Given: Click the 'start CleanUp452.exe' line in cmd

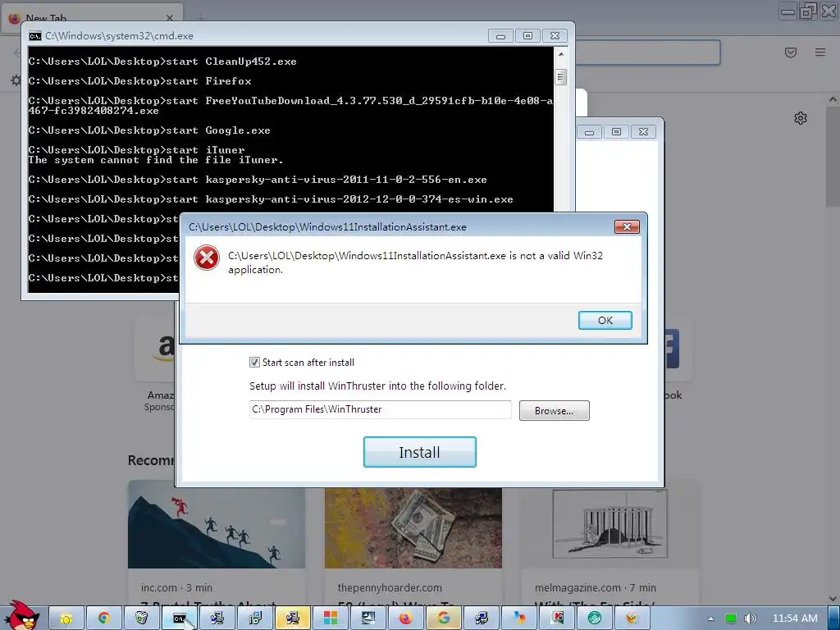Looking at the screenshot, I should point(162,62).
